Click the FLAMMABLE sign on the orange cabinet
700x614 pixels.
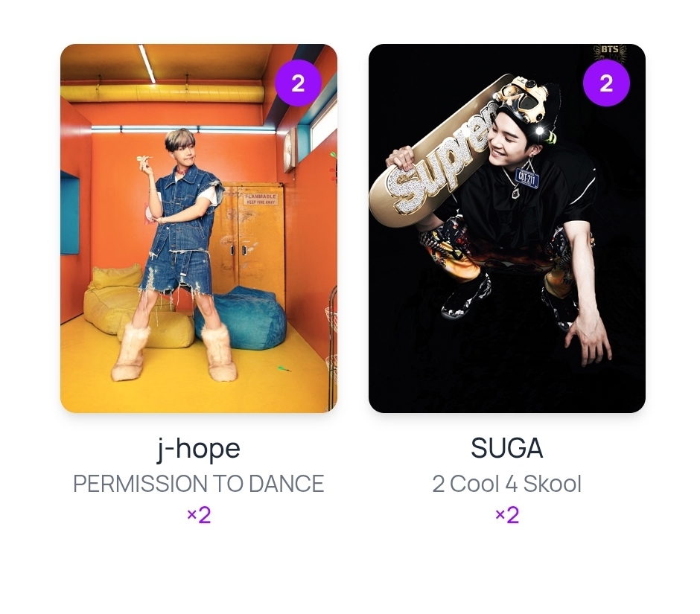click(260, 199)
